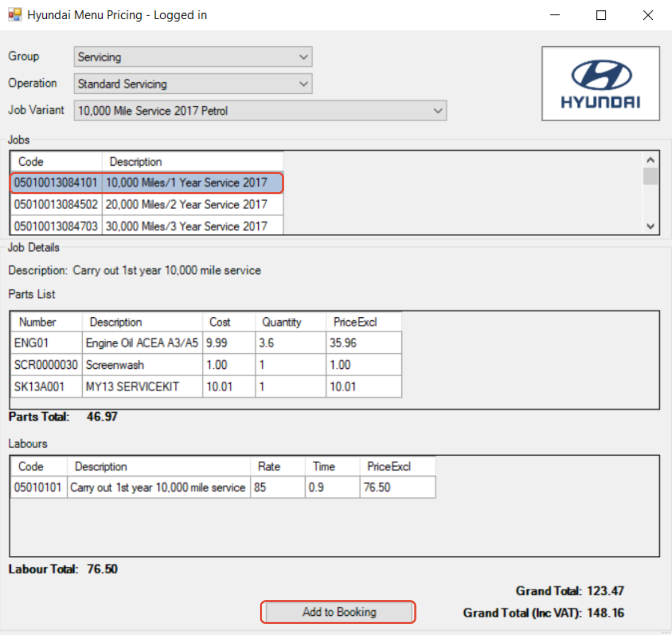This screenshot has width=672, height=635.
Task: Click the Grand Total value 123.47
Action: pyautogui.click(x=605, y=591)
